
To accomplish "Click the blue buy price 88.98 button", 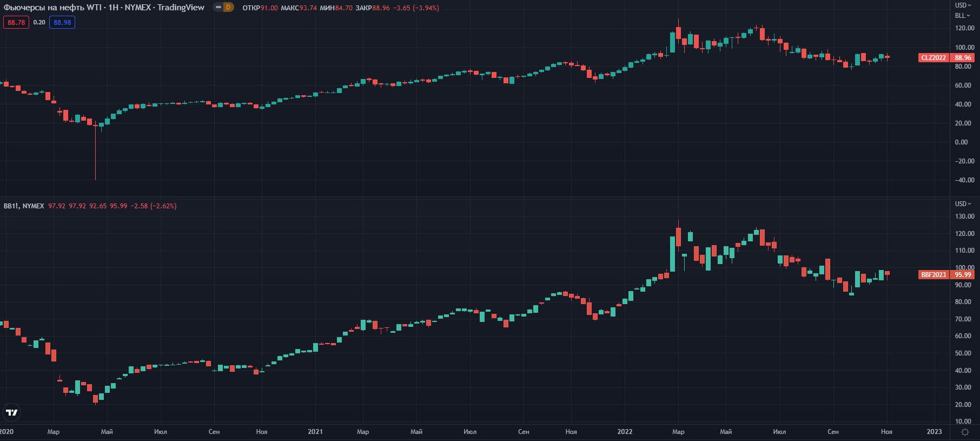I will coord(62,22).
